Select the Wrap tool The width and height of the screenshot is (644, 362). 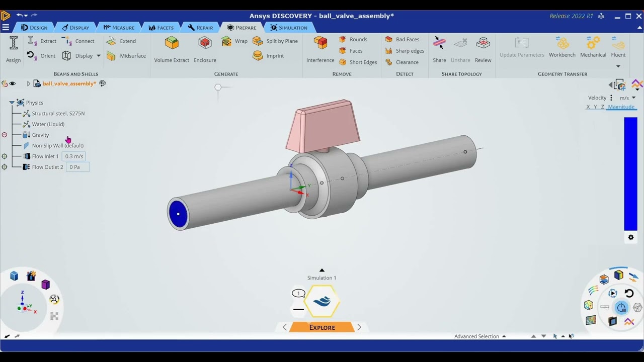point(234,41)
